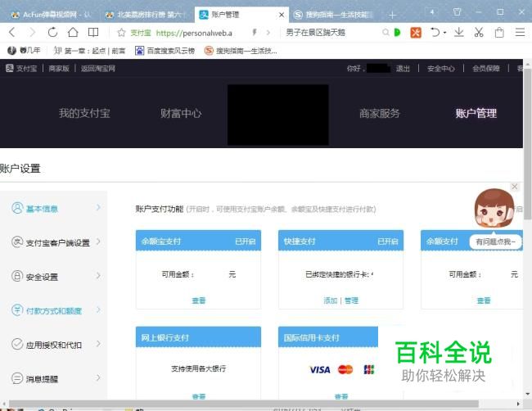Viewport: 532px width, 411px height.
Task: Click the browser forward arrow
Action: 32,32
